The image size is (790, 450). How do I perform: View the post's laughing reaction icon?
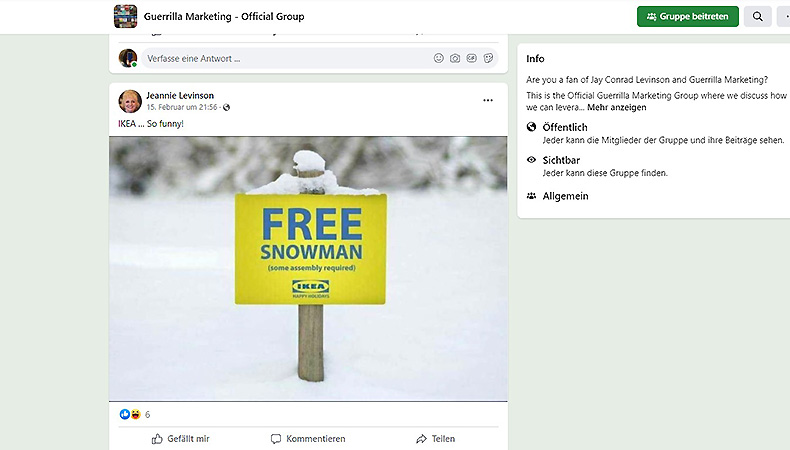point(136,414)
